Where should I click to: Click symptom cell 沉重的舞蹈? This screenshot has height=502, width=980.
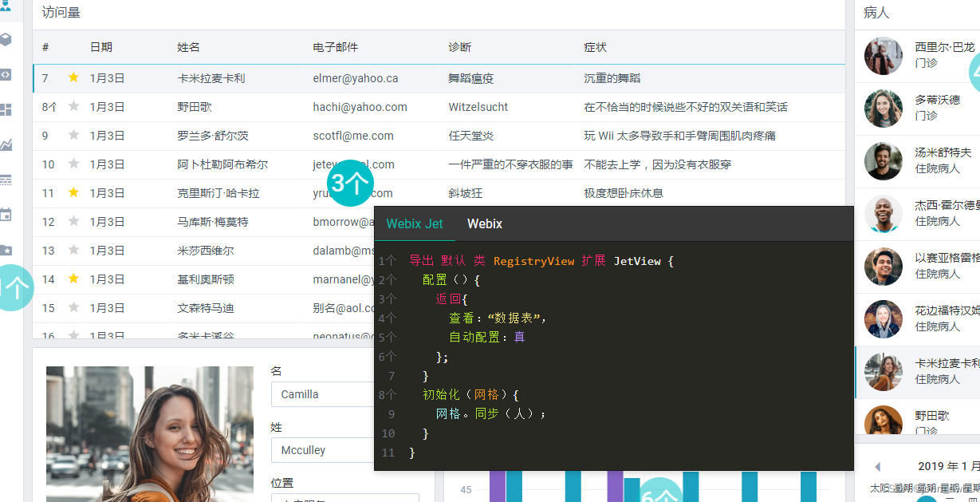(612, 78)
